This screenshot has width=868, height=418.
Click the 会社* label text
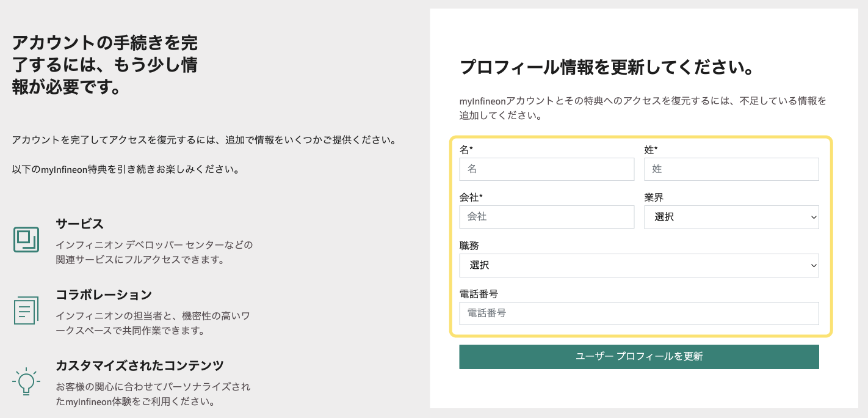tap(471, 197)
